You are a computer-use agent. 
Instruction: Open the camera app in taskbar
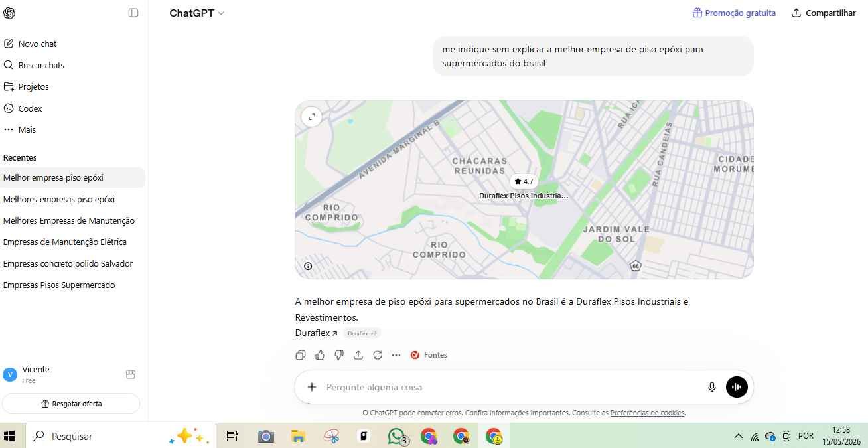pos(265,436)
